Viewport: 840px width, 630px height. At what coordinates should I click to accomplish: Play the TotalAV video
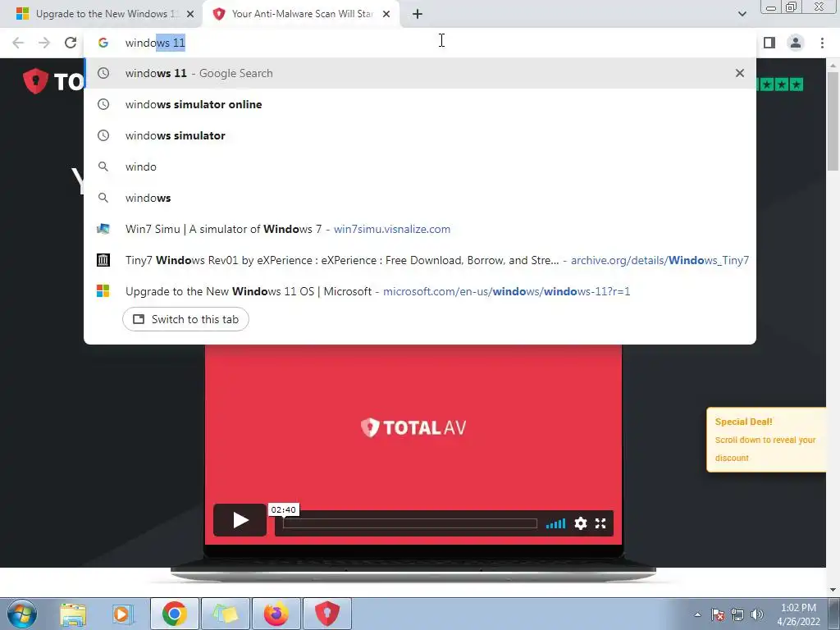click(240, 519)
